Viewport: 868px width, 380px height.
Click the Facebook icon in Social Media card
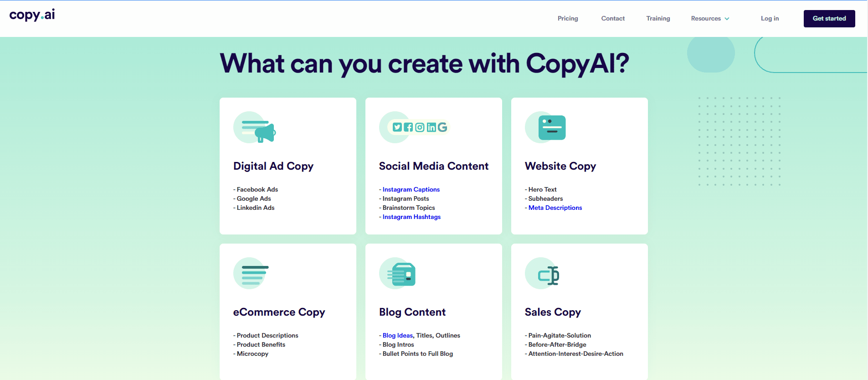(408, 127)
